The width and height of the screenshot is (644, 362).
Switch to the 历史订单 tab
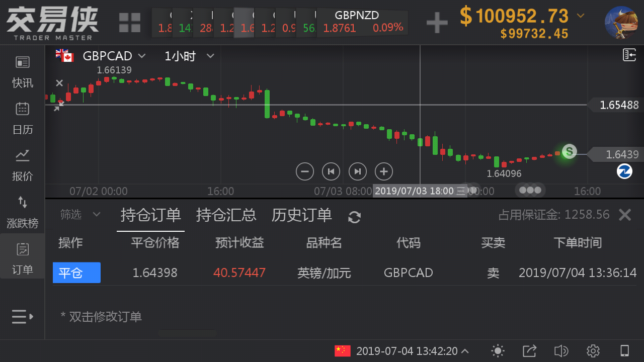click(x=301, y=215)
